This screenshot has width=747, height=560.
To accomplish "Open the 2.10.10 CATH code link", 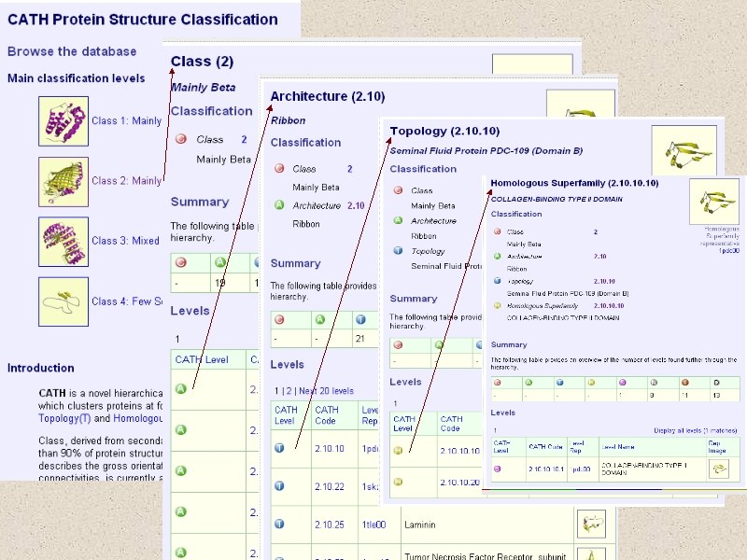I will 330,449.
